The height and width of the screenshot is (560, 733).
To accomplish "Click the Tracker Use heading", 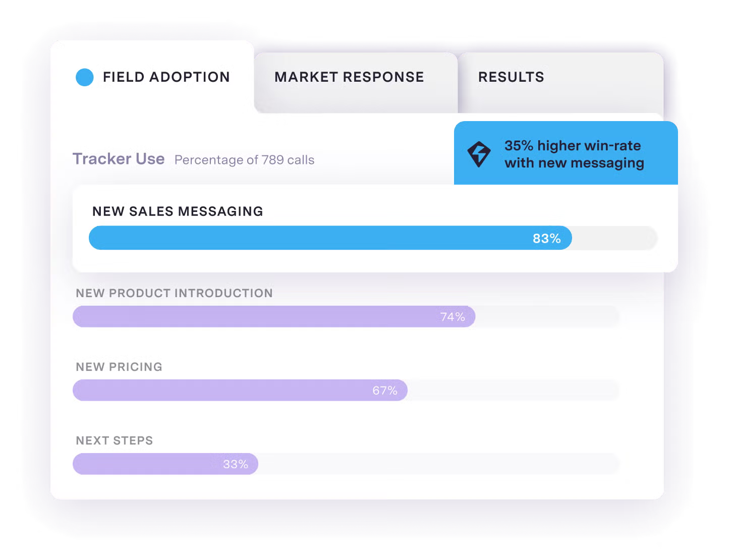I will pos(119,158).
